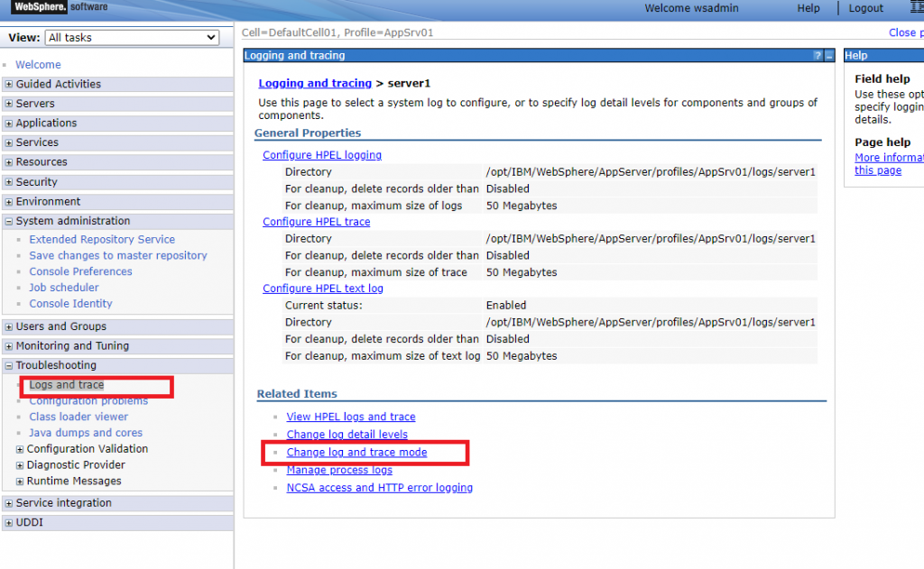Screen dimensions: 924x569
Task: Open Save changes to master repository
Action: coord(118,255)
